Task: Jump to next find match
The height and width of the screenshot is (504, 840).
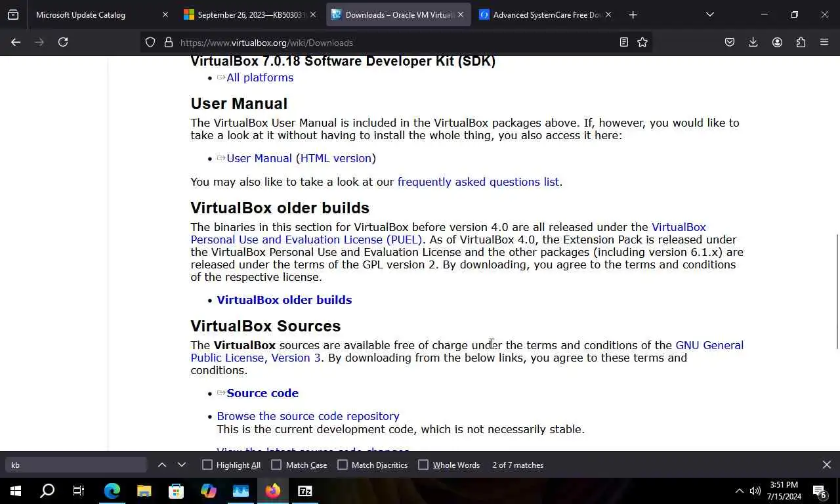Action: coord(182,465)
